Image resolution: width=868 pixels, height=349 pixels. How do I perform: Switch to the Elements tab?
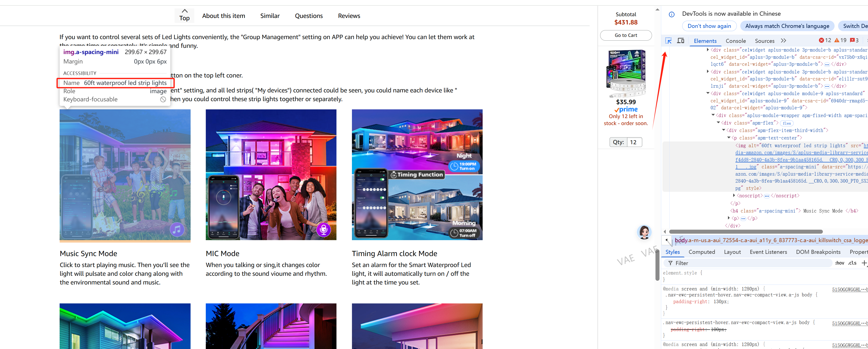click(705, 41)
